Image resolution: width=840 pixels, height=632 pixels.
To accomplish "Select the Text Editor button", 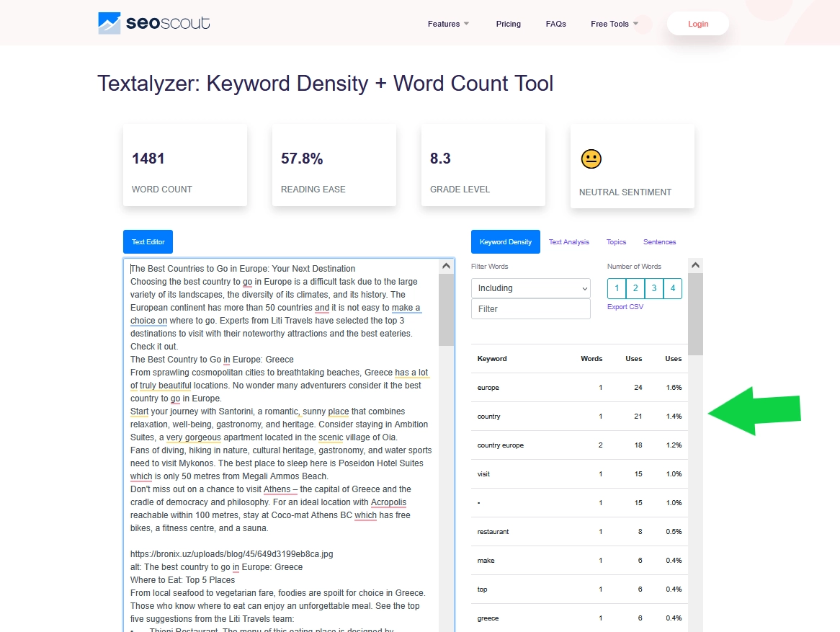I will 148,241.
